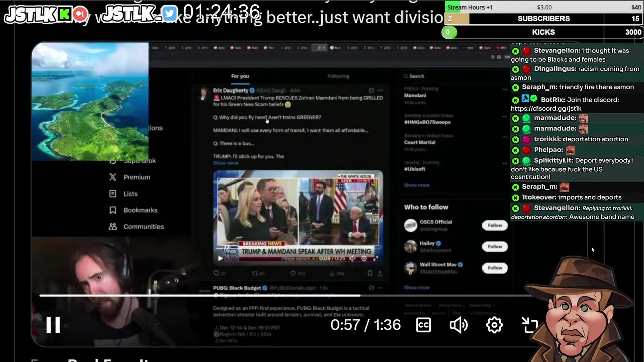
Task: Toggle closed captions with the CC button
Action: (x=423, y=325)
